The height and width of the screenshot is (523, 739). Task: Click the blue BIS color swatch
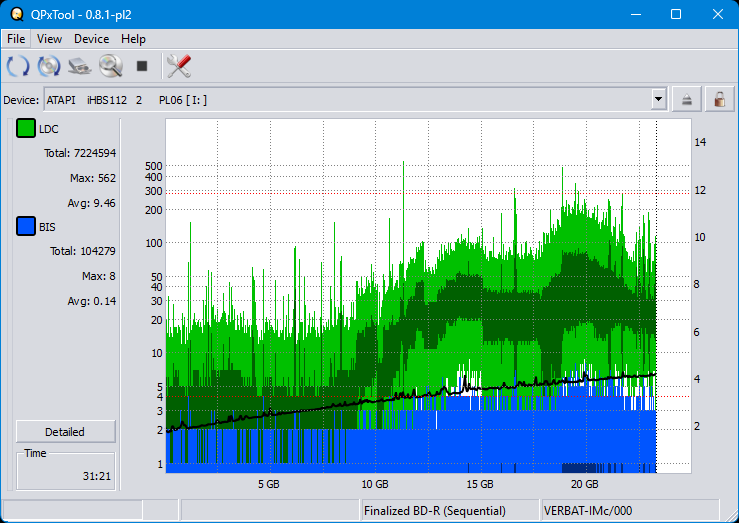click(x=26, y=227)
